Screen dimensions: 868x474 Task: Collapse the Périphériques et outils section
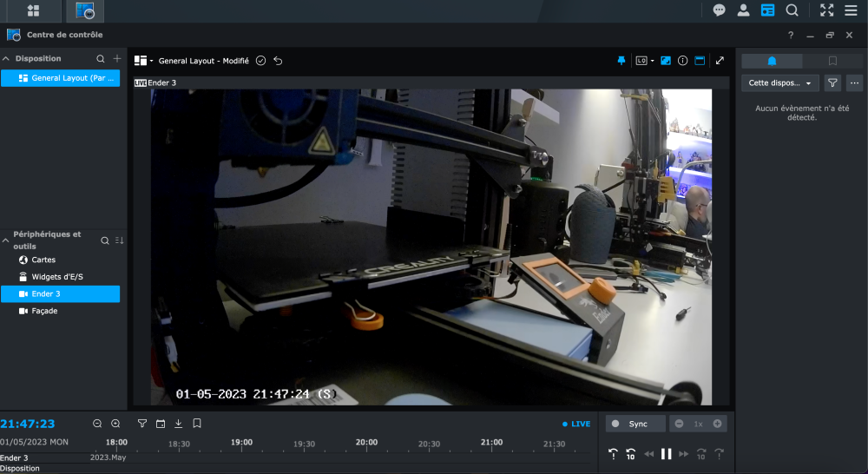click(6, 240)
